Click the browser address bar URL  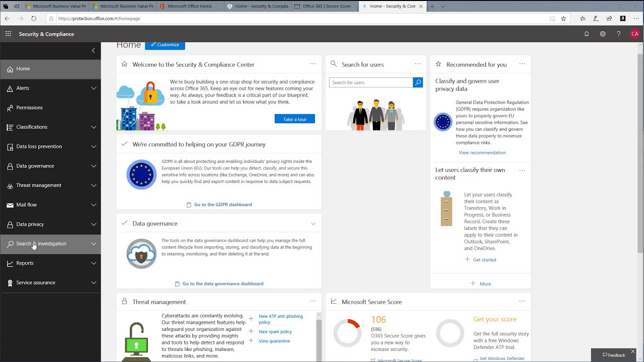click(99, 19)
